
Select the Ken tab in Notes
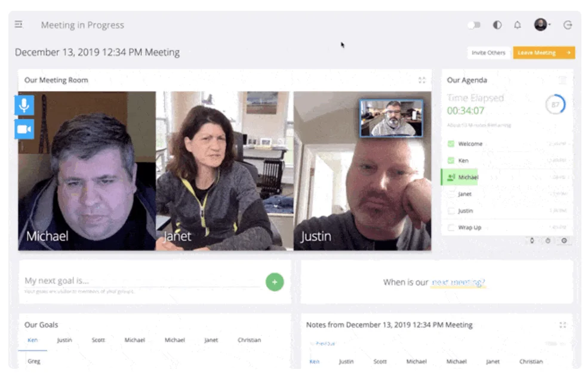pos(314,361)
